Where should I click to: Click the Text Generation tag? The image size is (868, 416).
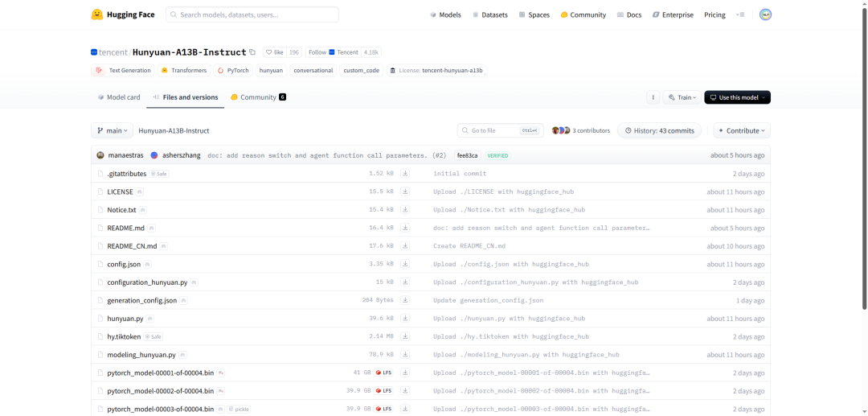pyautogui.click(x=123, y=70)
